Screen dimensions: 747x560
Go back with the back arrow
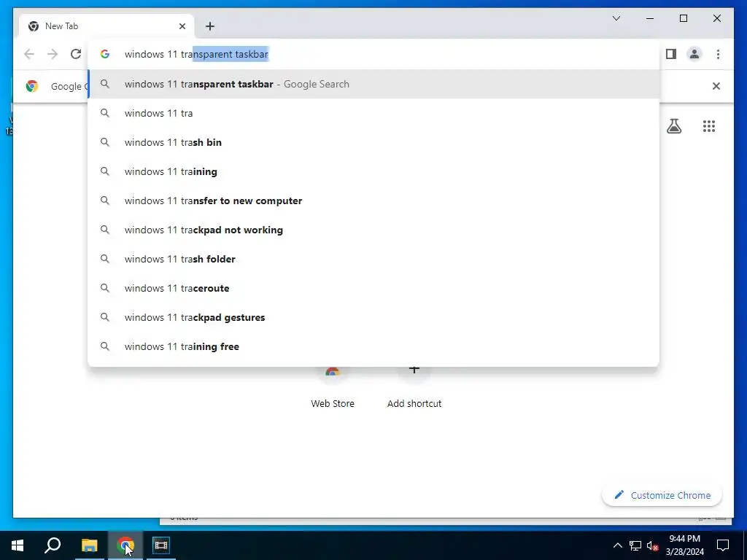click(29, 54)
